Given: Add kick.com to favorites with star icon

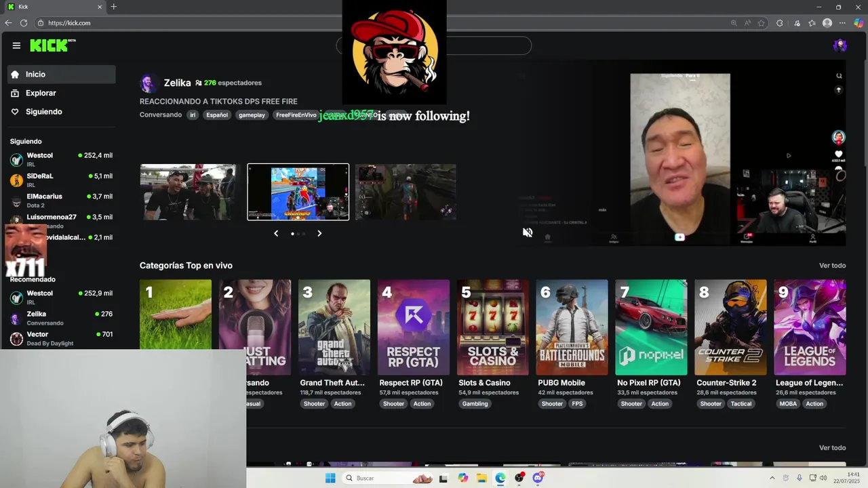Looking at the screenshot, I should [x=761, y=23].
